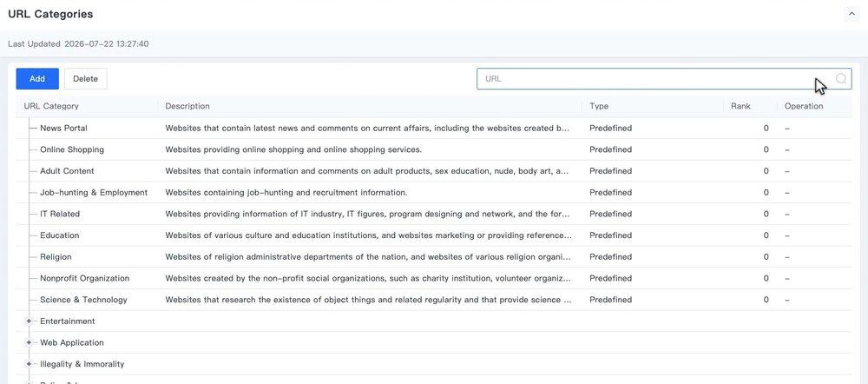The width and height of the screenshot is (868, 384).
Task: Select the Education category
Action: (x=59, y=235)
